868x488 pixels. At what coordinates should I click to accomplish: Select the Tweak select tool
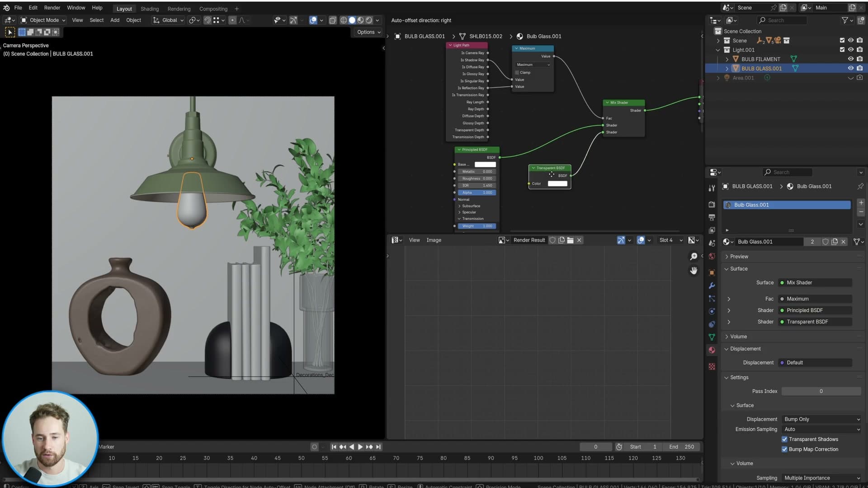[9, 32]
